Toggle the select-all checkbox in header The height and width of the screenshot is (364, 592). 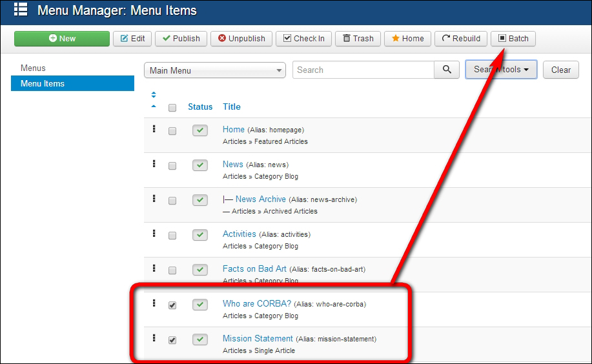[172, 108]
